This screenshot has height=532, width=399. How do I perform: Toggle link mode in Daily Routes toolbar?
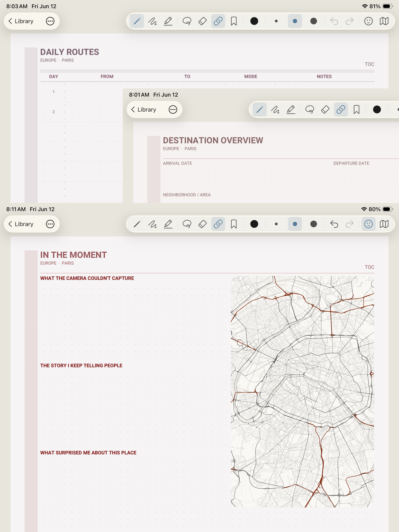pos(218,21)
